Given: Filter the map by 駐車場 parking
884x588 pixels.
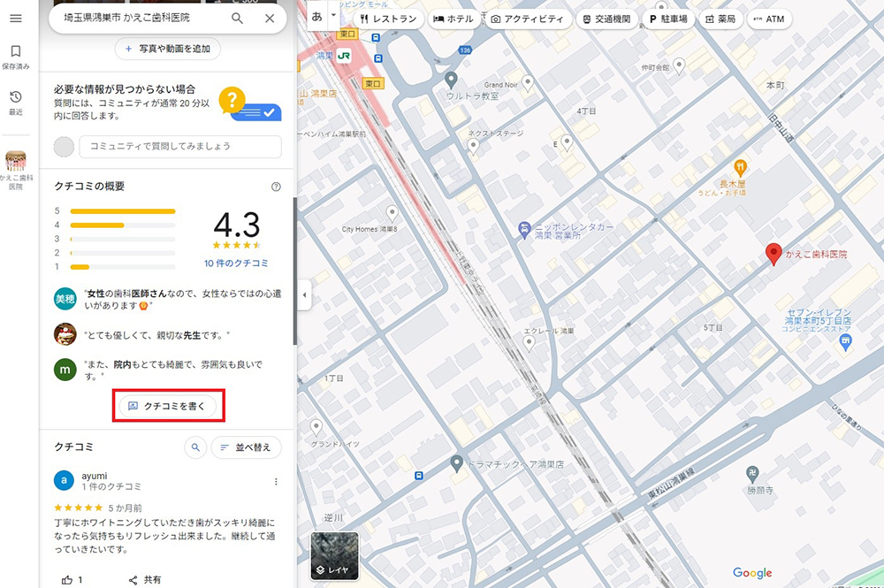Looking at the screenshot, I should (x=667, y=19).
